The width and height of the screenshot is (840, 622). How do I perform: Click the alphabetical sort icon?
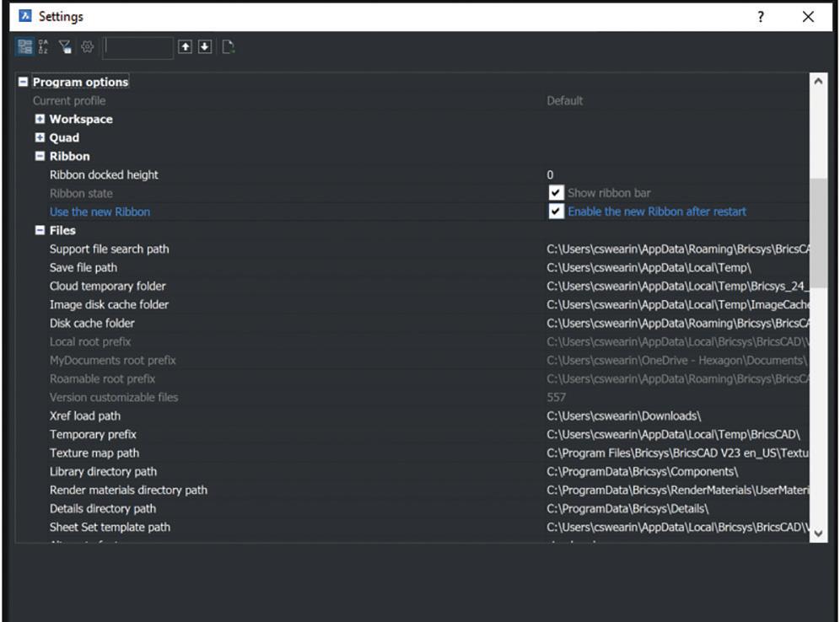44,47
